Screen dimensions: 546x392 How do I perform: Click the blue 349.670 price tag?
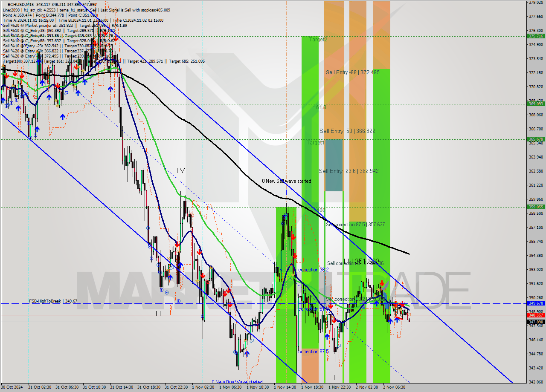536,303
